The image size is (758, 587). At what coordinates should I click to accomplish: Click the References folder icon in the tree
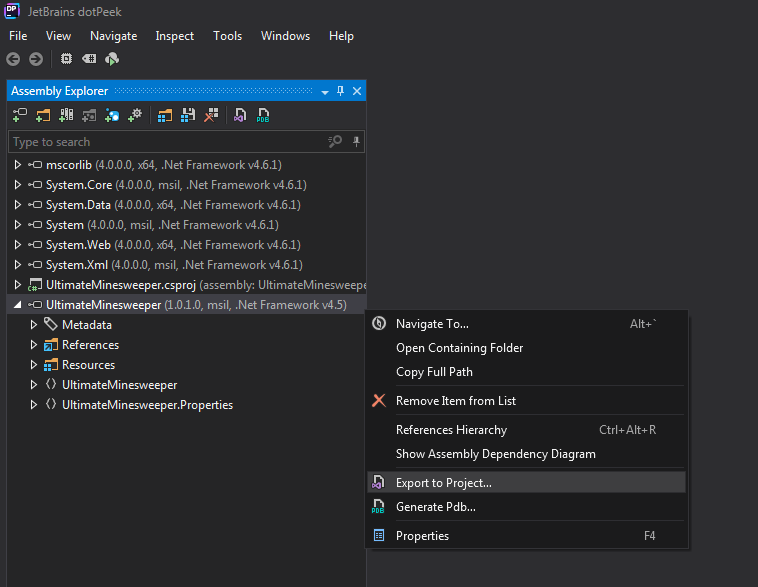click(x=51, y=345)
